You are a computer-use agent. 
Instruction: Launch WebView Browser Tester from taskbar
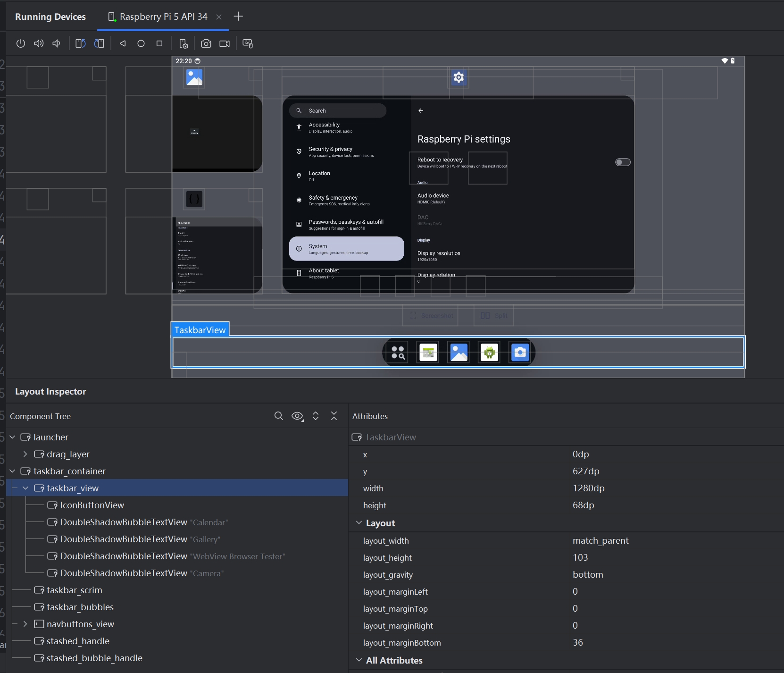click(489, 353)
